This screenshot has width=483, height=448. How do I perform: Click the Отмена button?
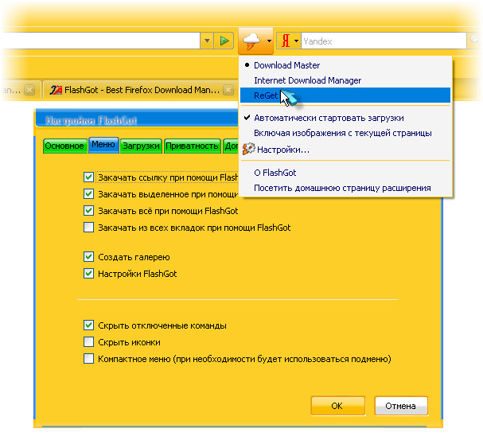[x=401, y=406]
